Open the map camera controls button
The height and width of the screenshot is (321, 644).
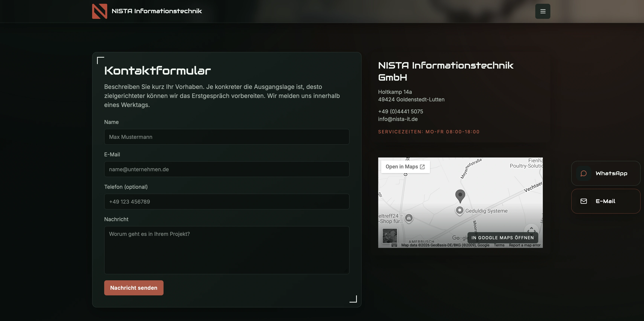(531, 229)
